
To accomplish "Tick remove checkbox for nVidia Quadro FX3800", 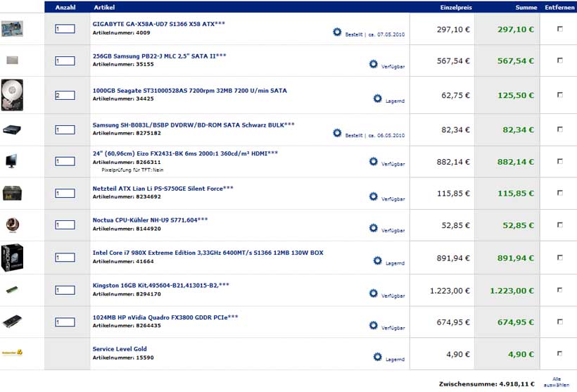I will tap(560, 322).
